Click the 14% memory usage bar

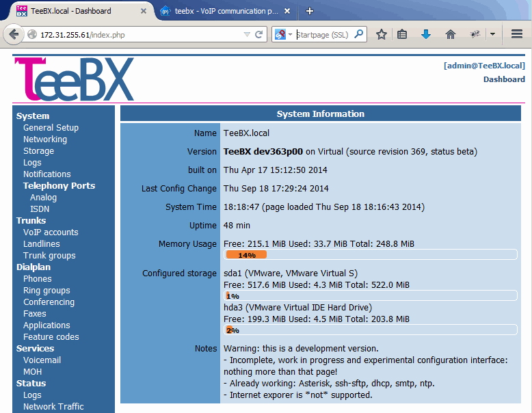[371, 254]
